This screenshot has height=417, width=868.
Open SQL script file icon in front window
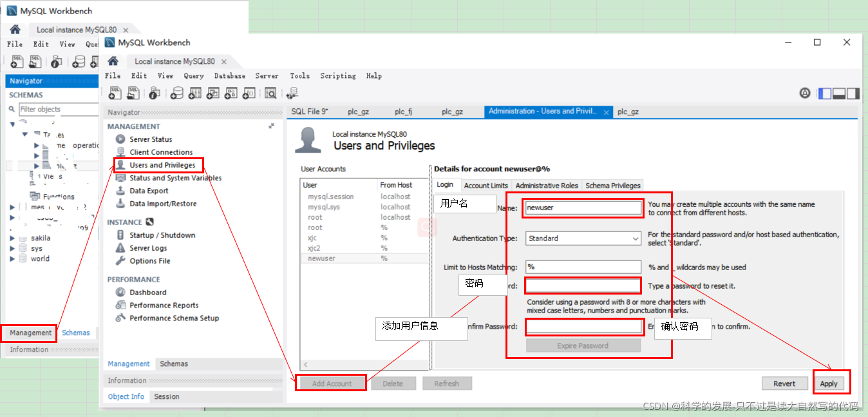click(133, 93)
